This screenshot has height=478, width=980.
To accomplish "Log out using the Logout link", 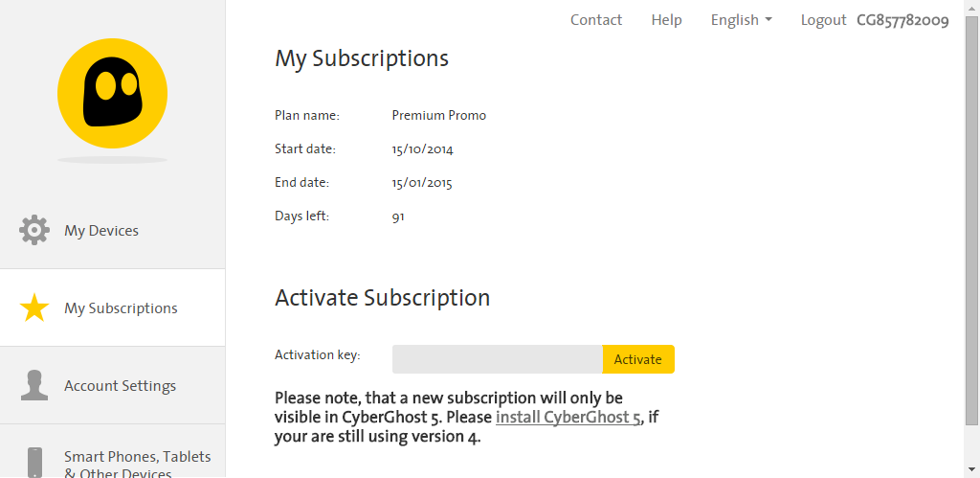I will pos(823,20).
